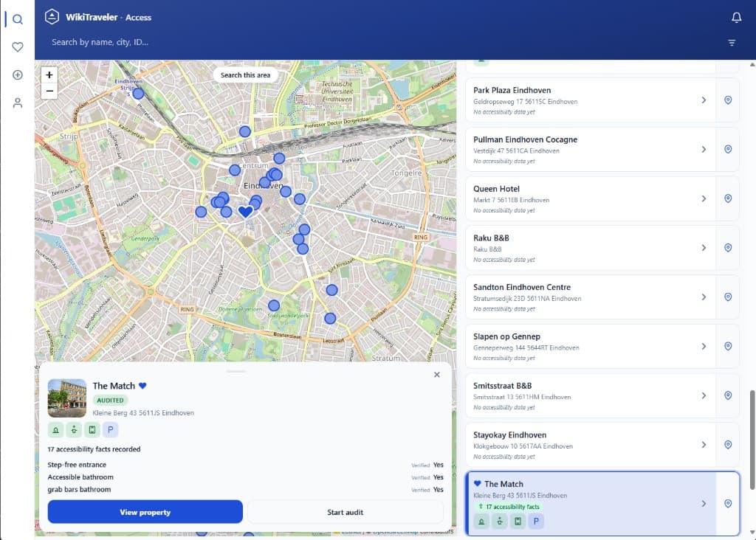The image size is (756, 540).
Task: Click the Sandton Eindhoven Centre title
Action: [522, 287]
